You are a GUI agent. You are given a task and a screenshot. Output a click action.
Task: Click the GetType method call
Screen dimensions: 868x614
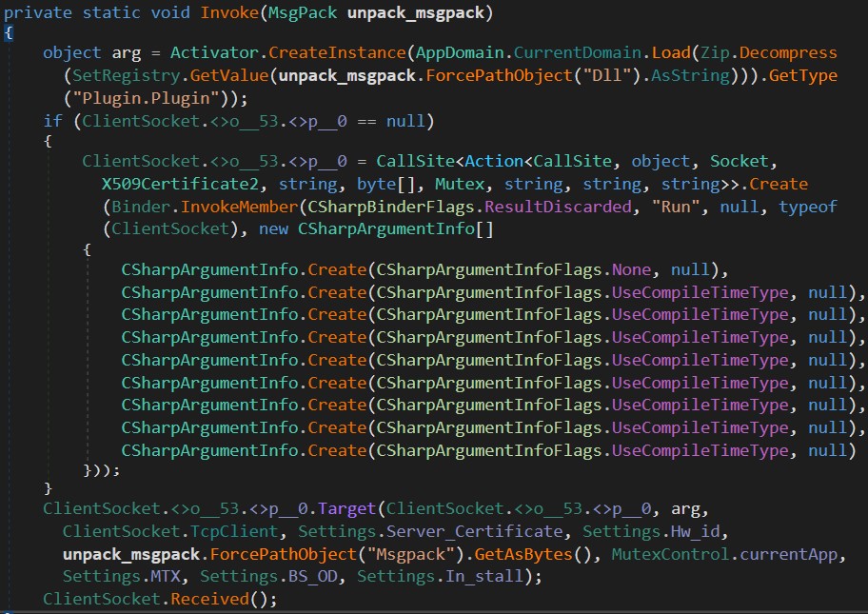point(802,75)
